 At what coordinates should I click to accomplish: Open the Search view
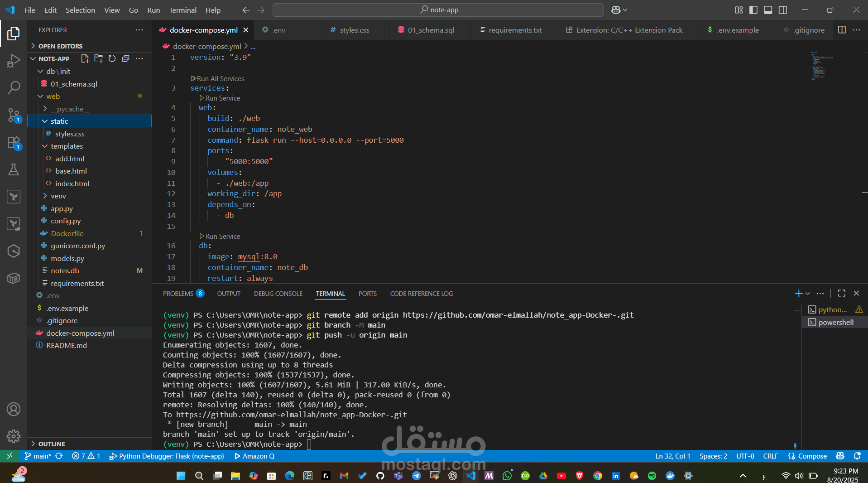click(x=14, y=88)
